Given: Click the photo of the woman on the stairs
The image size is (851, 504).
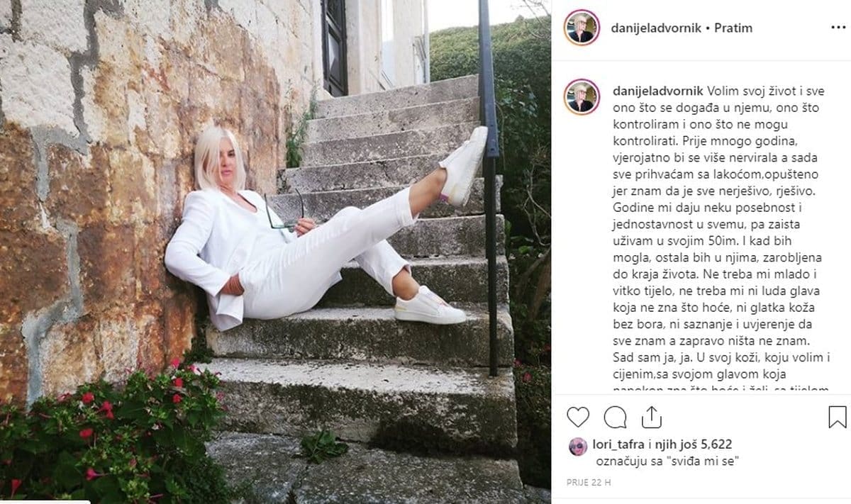Looking at the screenshot, I should (x=275, y=252).
